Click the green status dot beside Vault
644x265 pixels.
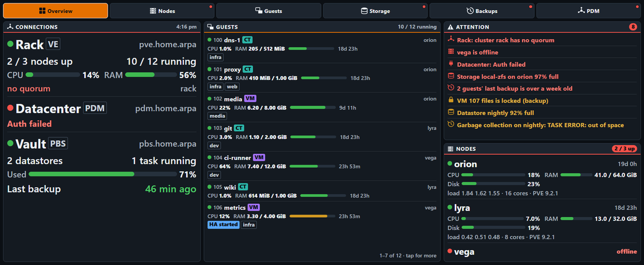[10, 143]
